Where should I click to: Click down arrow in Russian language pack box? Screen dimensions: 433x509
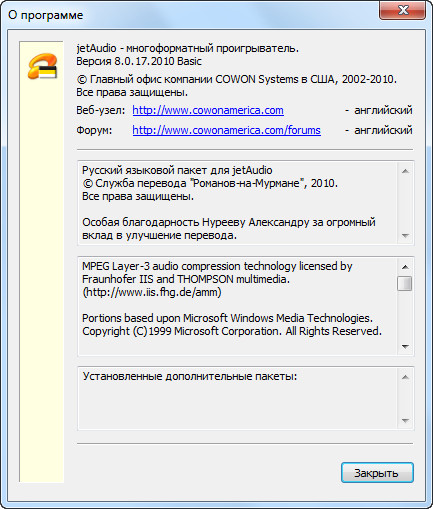coord(405,236)
